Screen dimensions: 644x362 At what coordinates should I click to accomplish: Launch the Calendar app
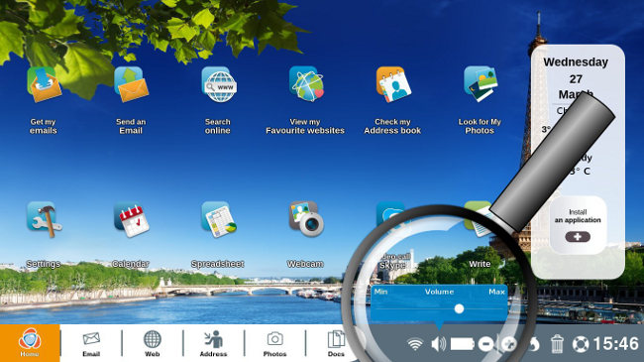click(x=132, y=219)
